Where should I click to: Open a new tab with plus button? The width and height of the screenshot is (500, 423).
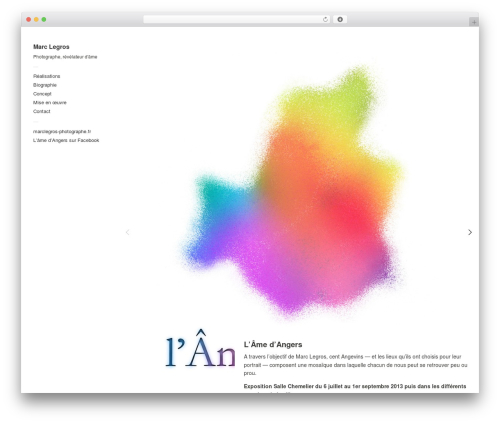click(x=474, y=22)
